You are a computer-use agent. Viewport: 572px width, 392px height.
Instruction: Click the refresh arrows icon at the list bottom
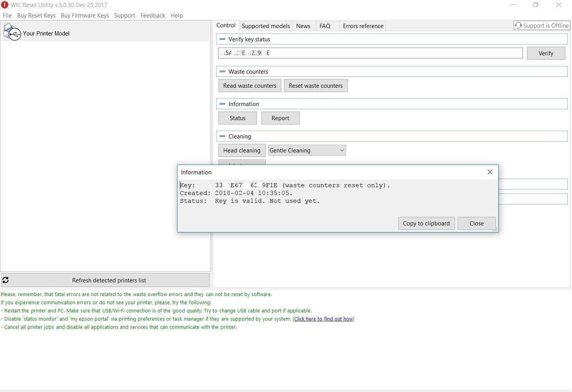pos(5,280)
